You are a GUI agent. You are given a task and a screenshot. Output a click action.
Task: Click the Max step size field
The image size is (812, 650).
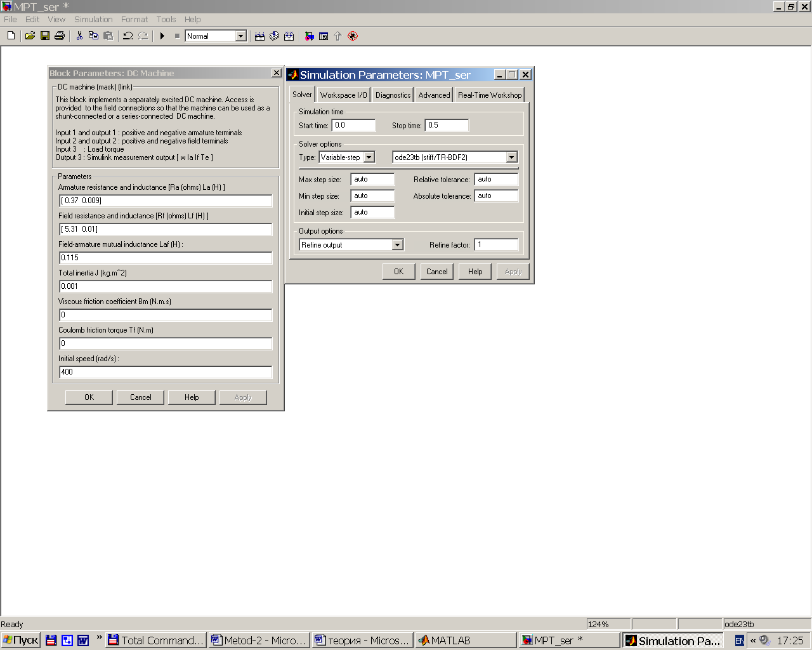point(373,179)
